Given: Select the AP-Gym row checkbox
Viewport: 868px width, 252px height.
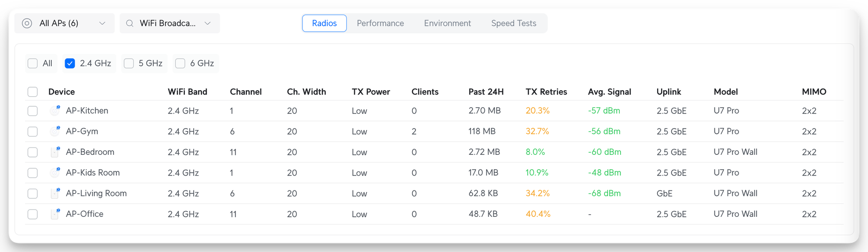Looking at the screenshot, I should click(x=33, y=131).
